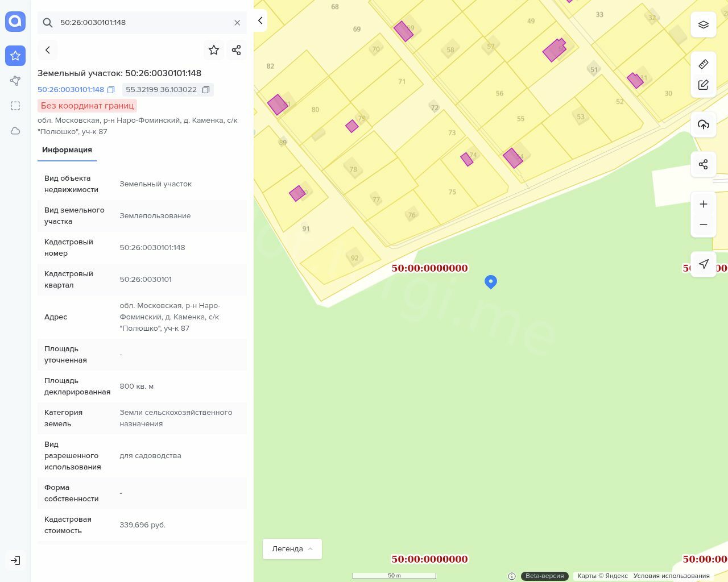Expand the Легенда panel
The height and width of the screenshot is (582, 728).
(x=292, y=549)
